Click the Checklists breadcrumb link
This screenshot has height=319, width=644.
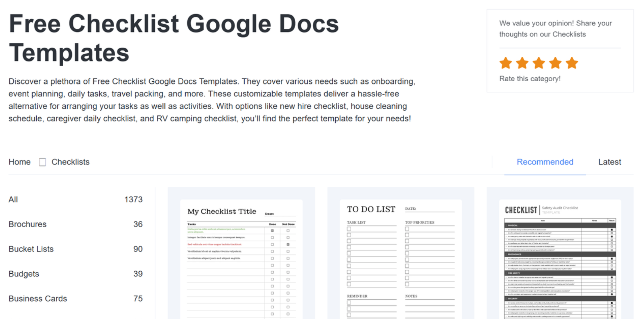tap(70, 162)
